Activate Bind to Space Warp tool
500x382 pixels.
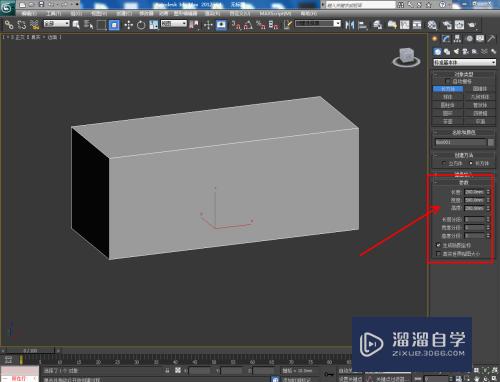[x=34, y=25]
